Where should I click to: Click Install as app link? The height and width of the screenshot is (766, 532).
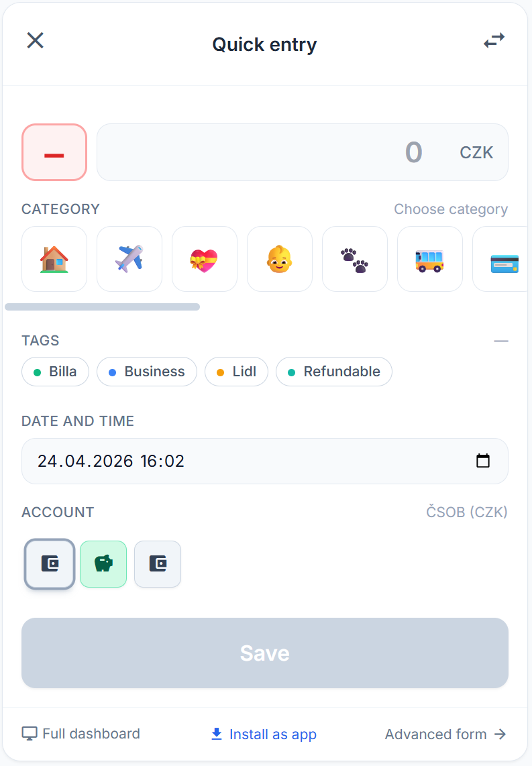pyautogui.click(x=264, y=734)
